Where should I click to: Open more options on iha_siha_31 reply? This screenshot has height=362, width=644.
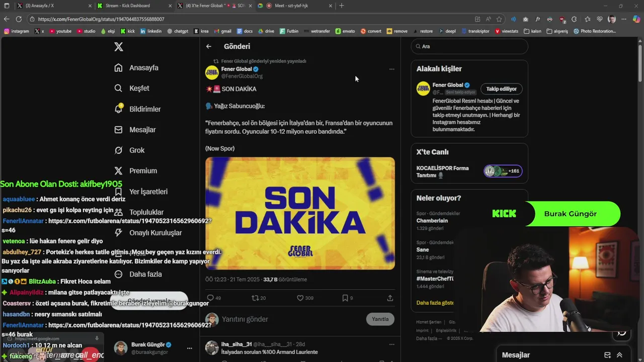tap(391, 344)
